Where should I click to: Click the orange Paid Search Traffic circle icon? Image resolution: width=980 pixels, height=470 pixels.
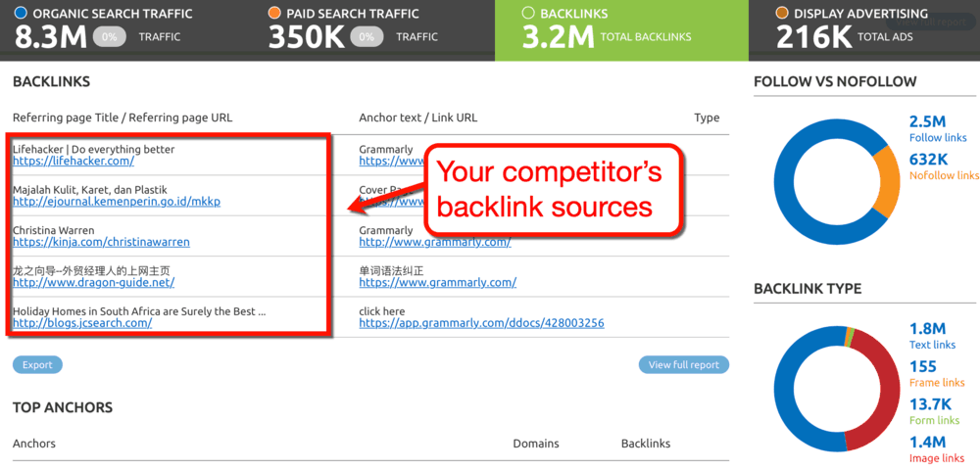(273, 13)
